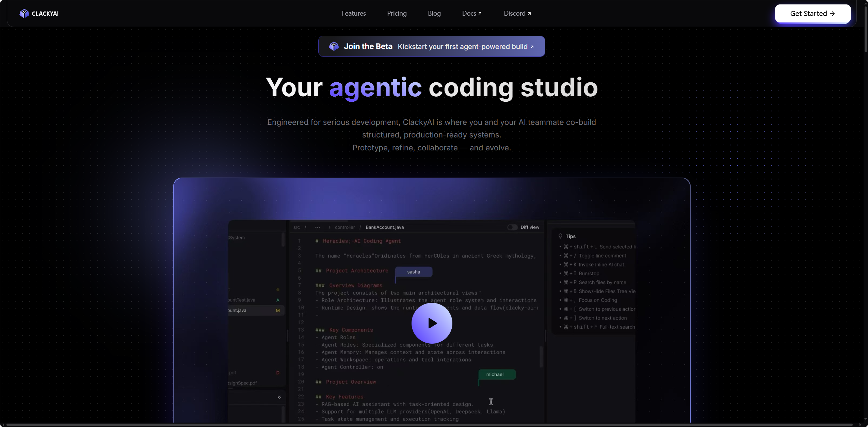Viewport: 868px width, 427px height.
Task: Select ountTest.java in the file tree
Action: click(x=241, y=300)
